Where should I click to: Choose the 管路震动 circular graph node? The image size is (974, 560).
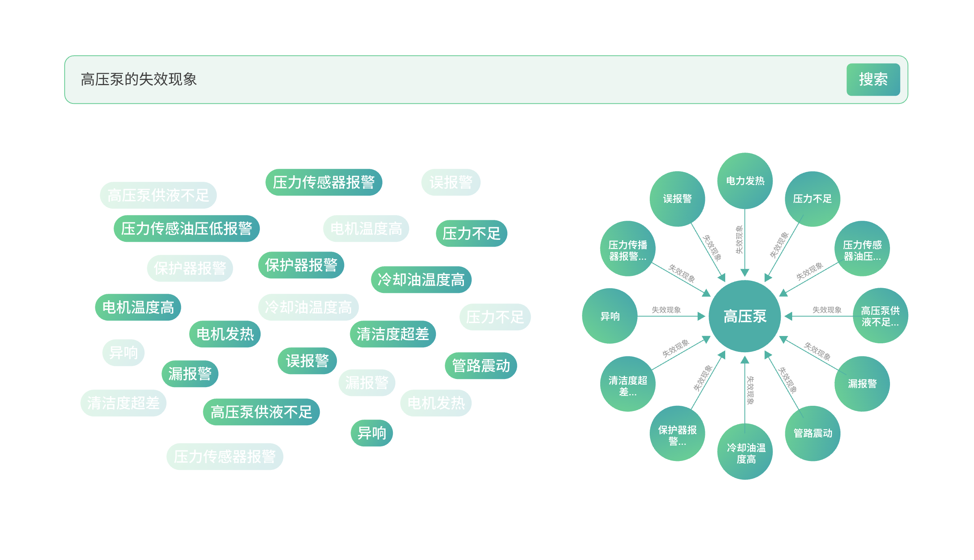coord(812,433)
